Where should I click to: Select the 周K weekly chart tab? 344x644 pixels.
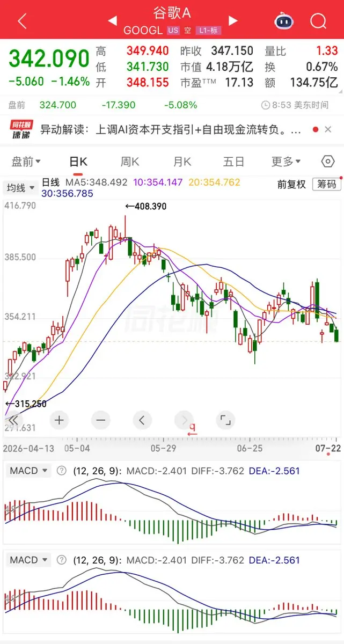[130, 162]
